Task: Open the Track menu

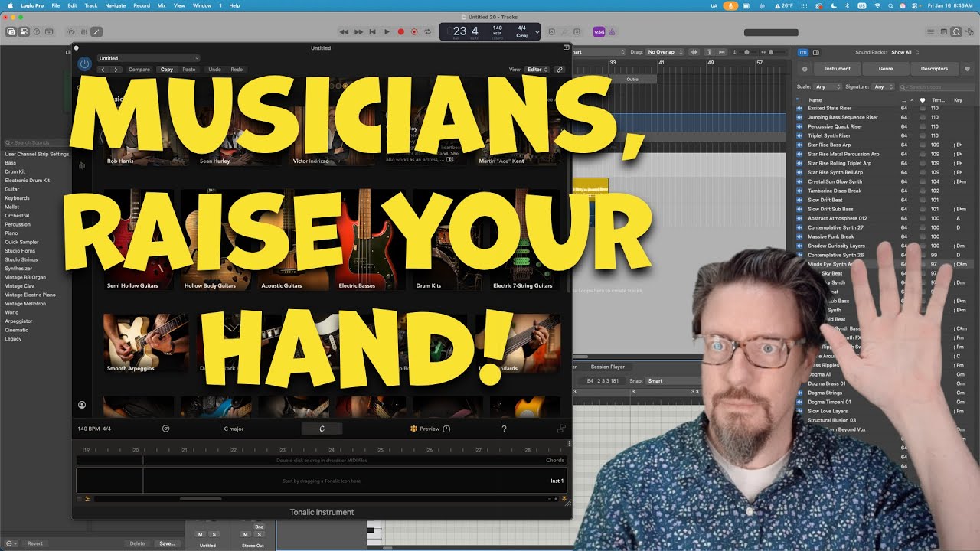Action: point(91,5)
